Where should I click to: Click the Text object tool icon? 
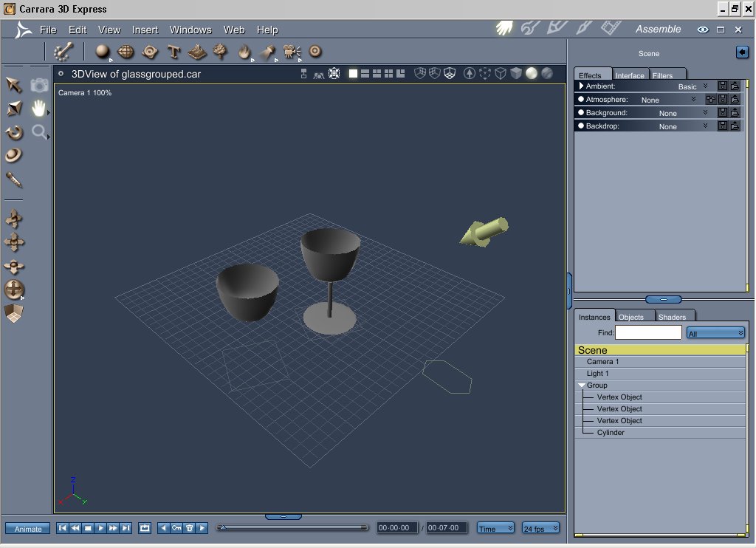click(173, 52)
